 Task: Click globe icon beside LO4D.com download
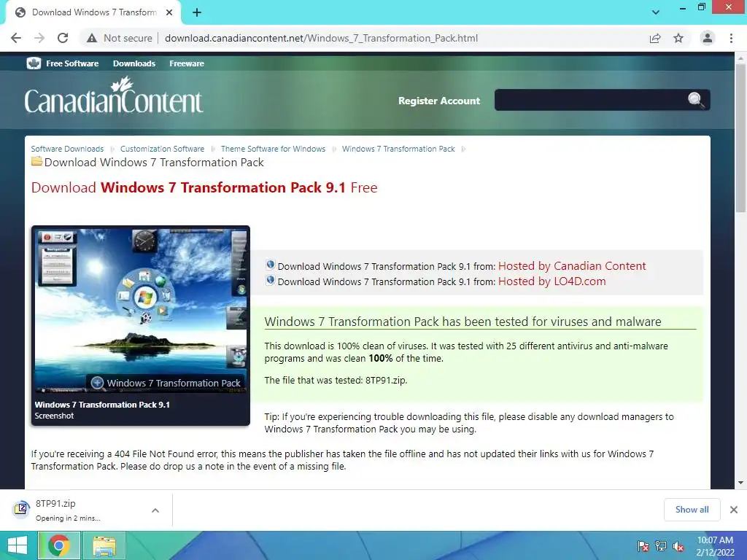coord(270,280)
